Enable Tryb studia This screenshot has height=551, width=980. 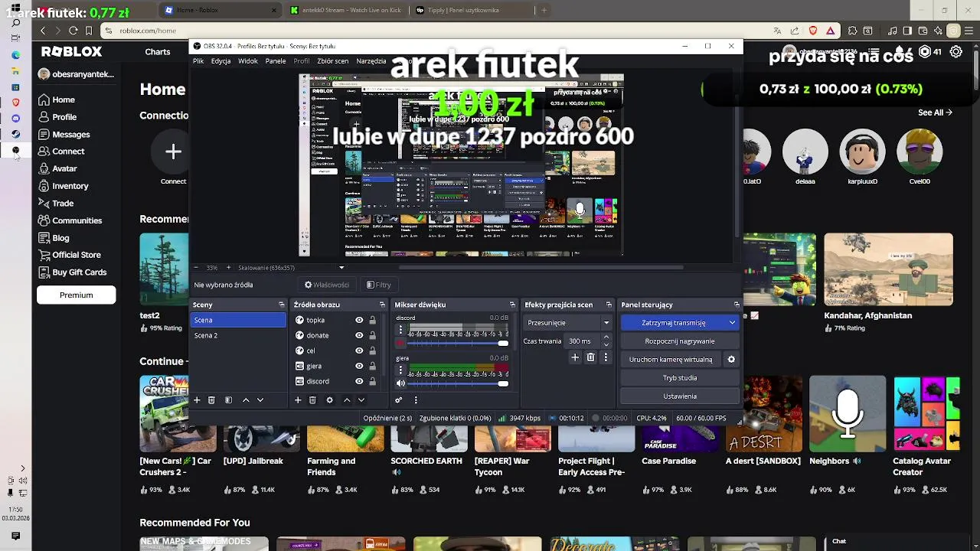pos(680,378)
